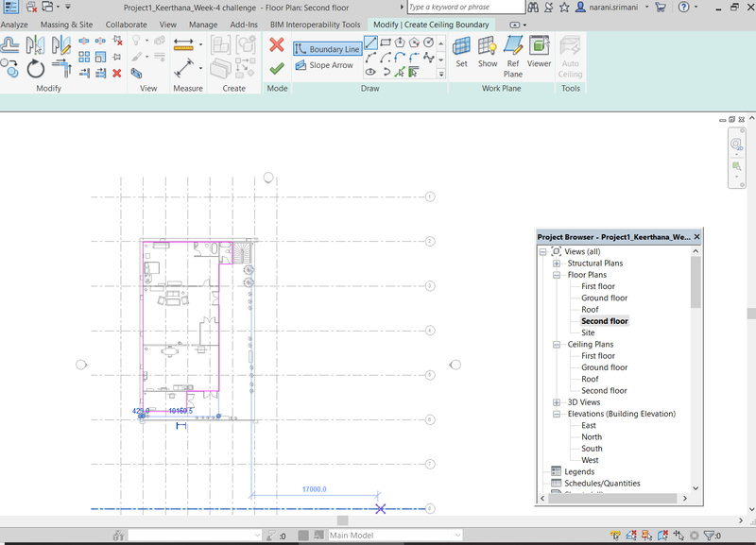The height and width of the screenshot is (545, 756).
Task: Collapse the Floor Plans tree node
Action: click(558, 275)
